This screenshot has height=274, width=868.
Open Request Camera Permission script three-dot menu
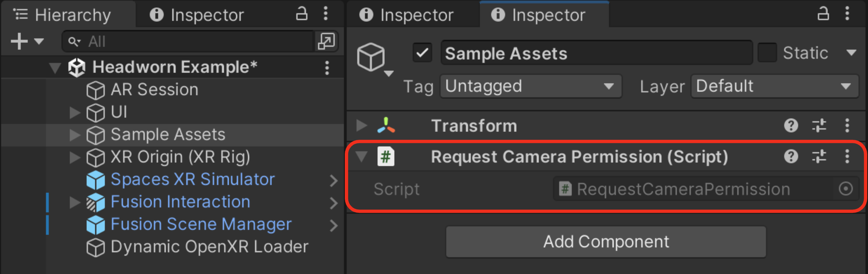[x=847, y=156]
